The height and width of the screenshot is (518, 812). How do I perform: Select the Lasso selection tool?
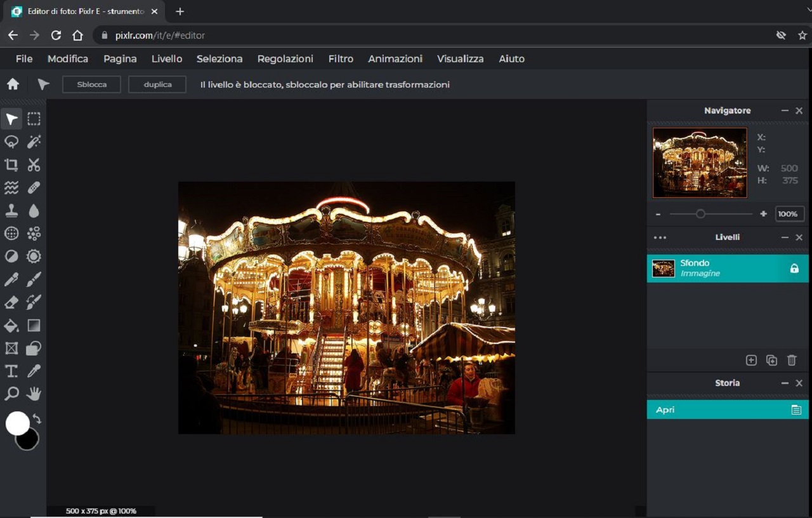click(x=11, y=142)
